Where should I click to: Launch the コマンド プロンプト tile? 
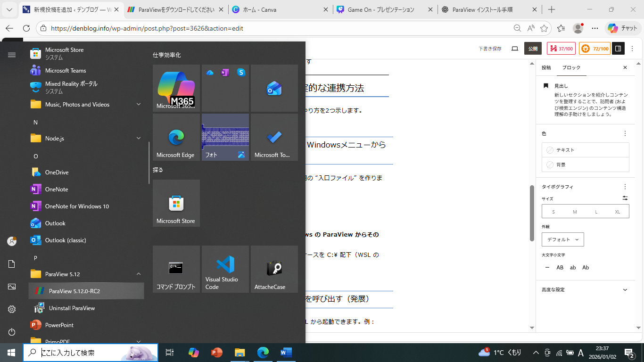(x=176, y=269)
